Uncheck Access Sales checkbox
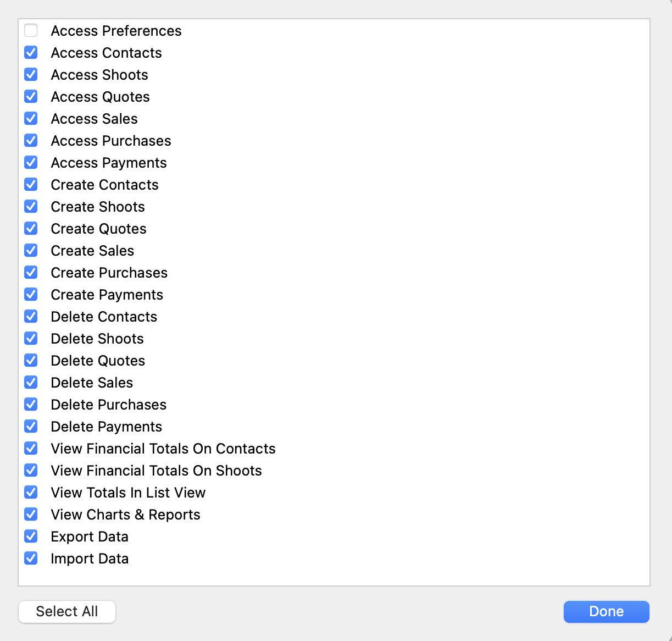Image resolution: width=672 pixels, height=641 pixels. [31, 119]
